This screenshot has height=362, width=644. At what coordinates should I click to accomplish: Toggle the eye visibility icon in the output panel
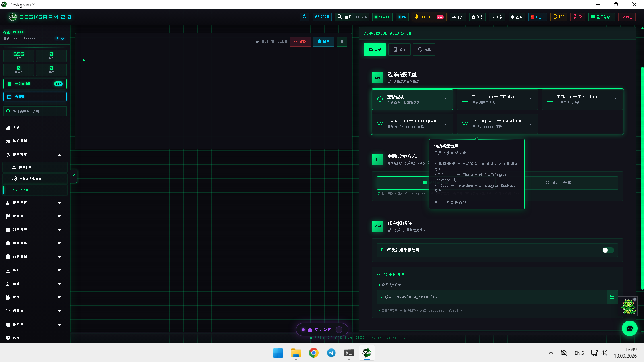point(342,41)
